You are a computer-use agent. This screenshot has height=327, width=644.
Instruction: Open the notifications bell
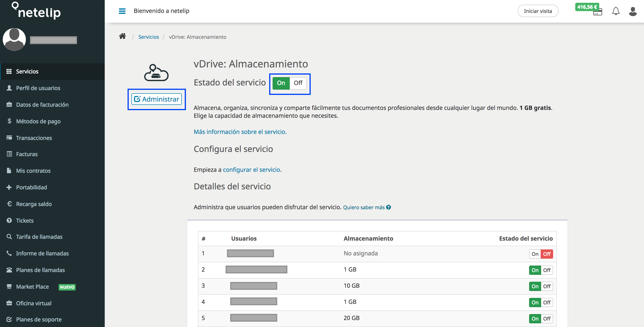(616, 11)
